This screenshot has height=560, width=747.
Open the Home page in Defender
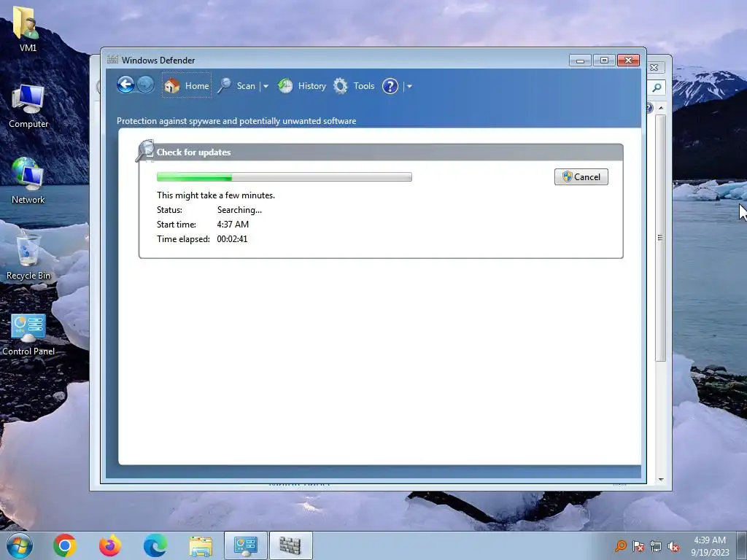point(187,86)
